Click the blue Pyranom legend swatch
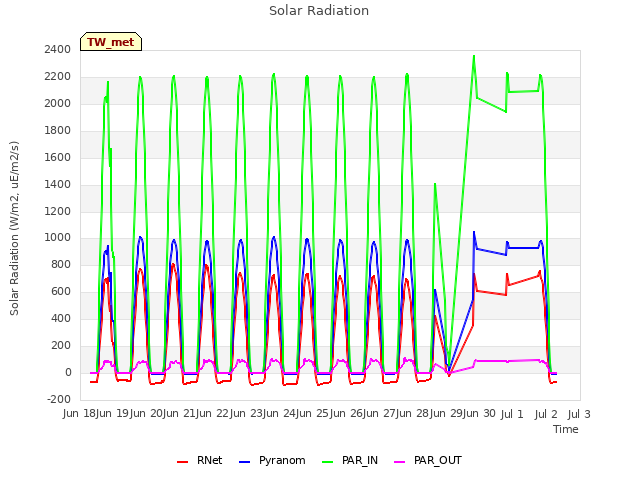Screen dimensions: 640x480 click(244, 462)
